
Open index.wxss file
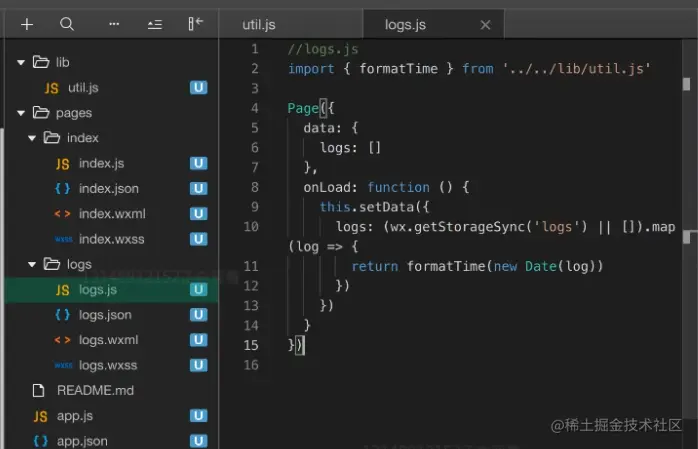click(111, 239)
